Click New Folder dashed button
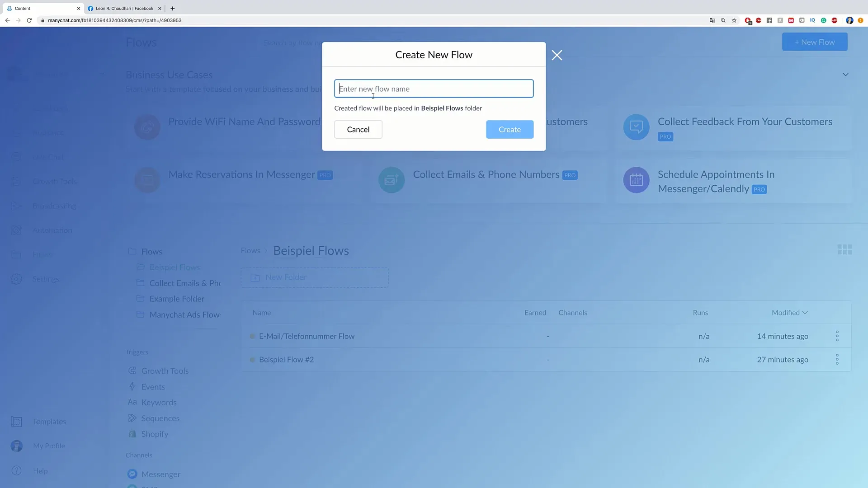Screen dimensions: 868x488 (315, 277)
